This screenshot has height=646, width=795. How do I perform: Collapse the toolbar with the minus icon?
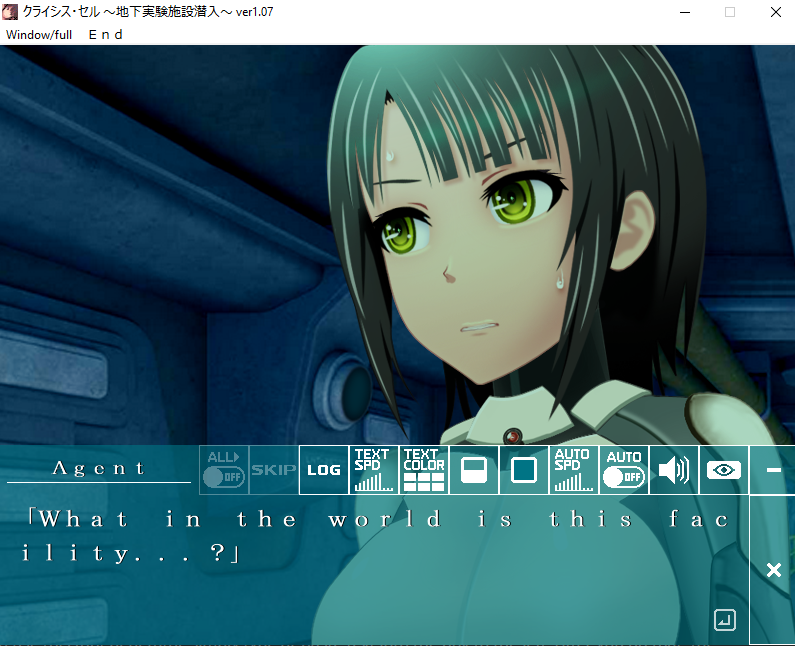click(773, 470)
